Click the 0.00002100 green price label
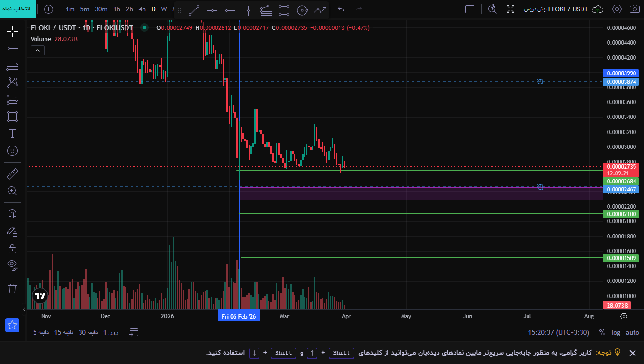The image size is (644, 364). tap(621, 214)
